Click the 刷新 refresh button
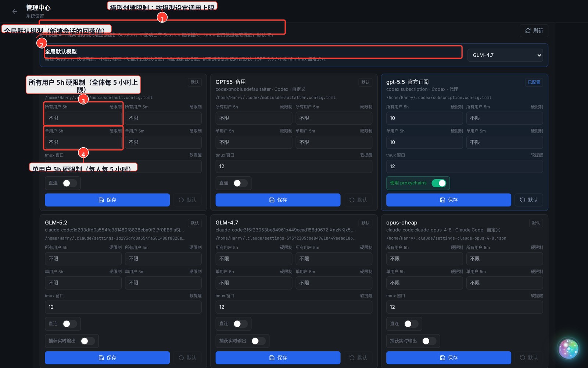588x368 pixels. click(x=534, y=31)
